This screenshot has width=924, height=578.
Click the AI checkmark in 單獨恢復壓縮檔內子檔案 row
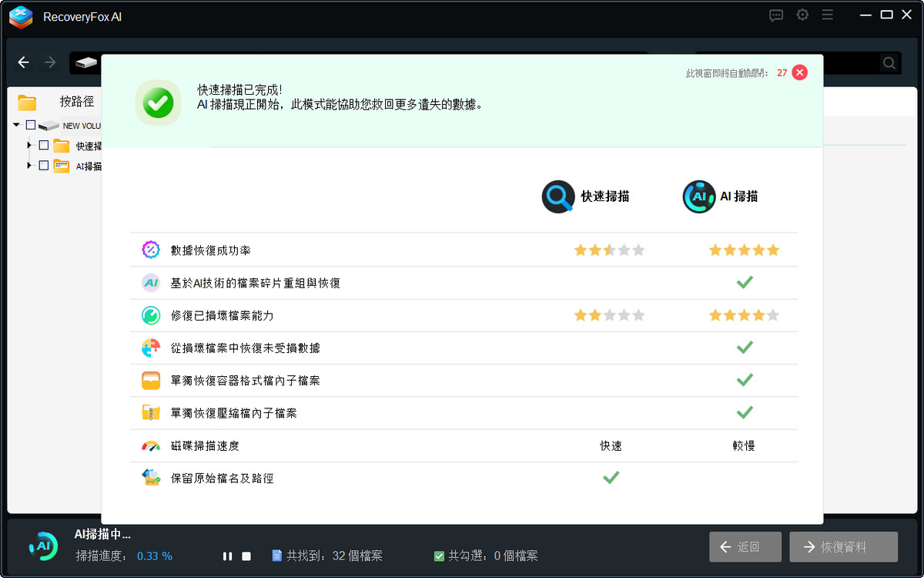click(745, 413)
